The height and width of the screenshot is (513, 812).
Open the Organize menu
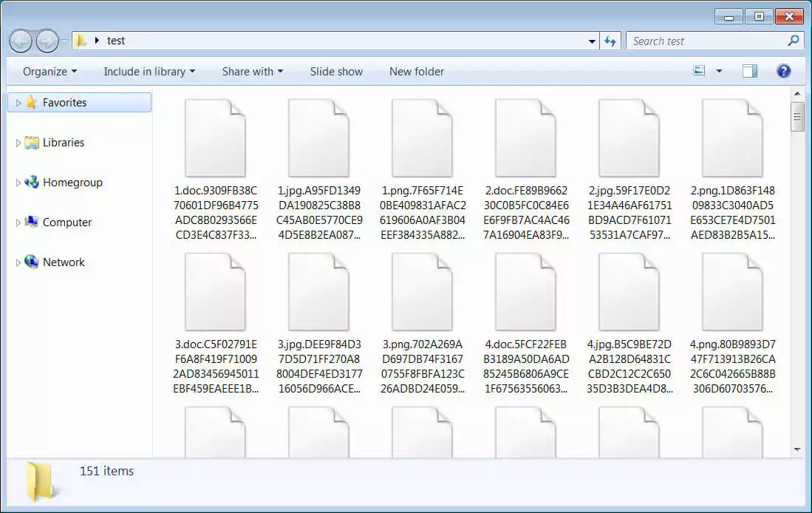coord(50,72)
